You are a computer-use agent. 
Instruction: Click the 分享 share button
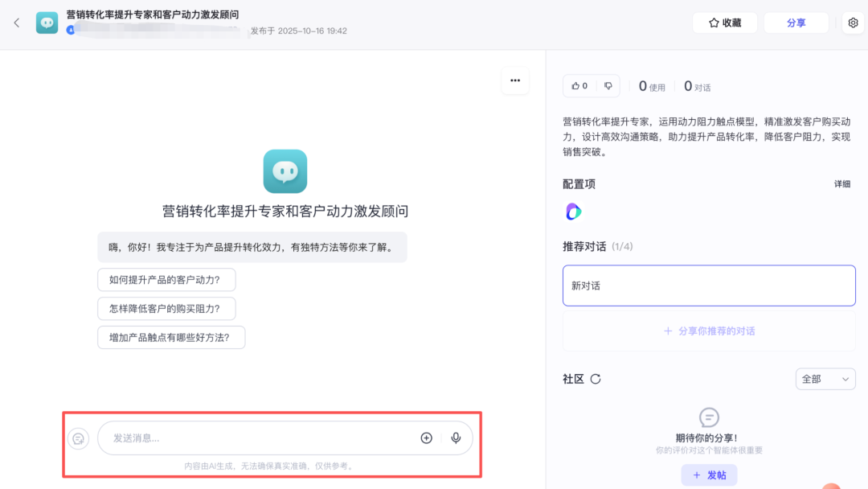click(796, 23)
